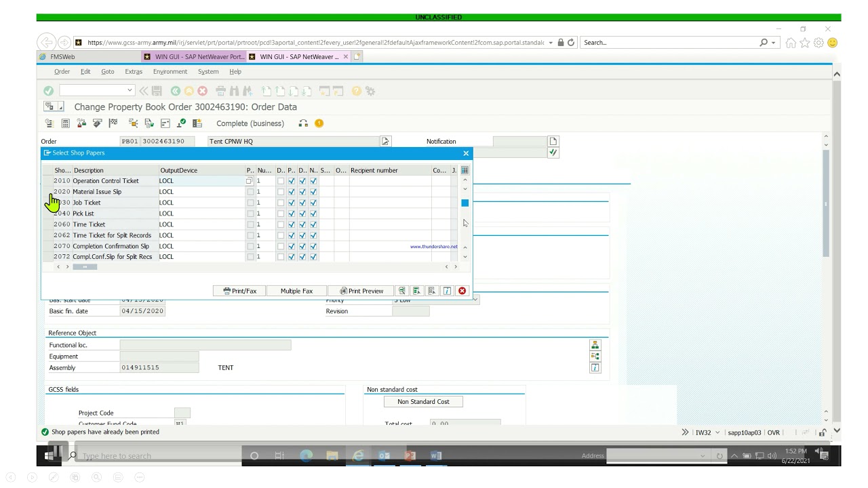Image resolution: width=868 pixels, height=488 pixels.
Task: Click the magnifier detail icon next to Print Preview
Action: [x=401, y=291]
